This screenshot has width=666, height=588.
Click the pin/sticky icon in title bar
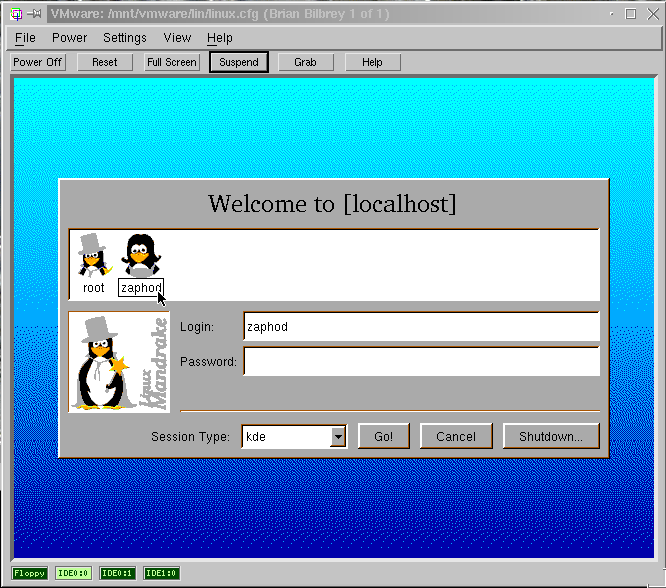point(33,14)
